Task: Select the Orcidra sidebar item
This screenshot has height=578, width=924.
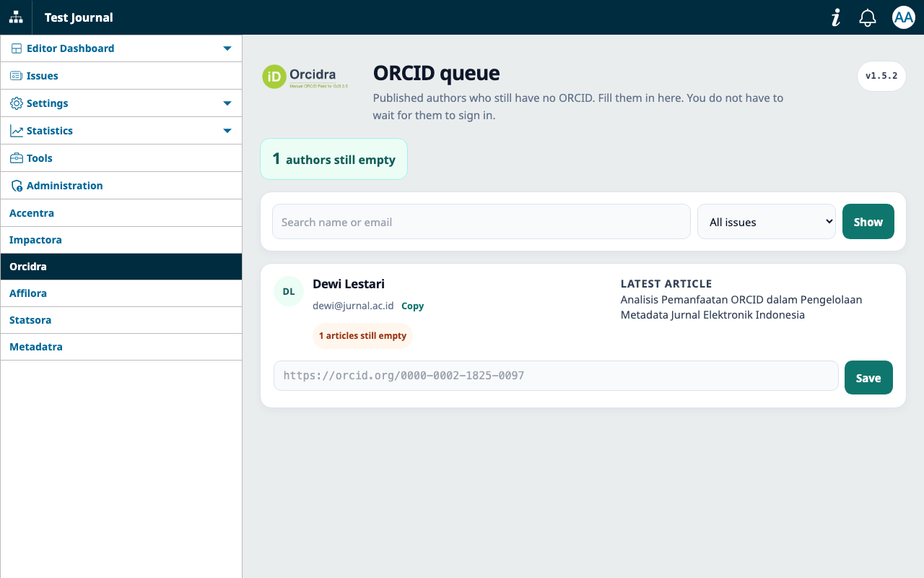Action: pos(121,267)
